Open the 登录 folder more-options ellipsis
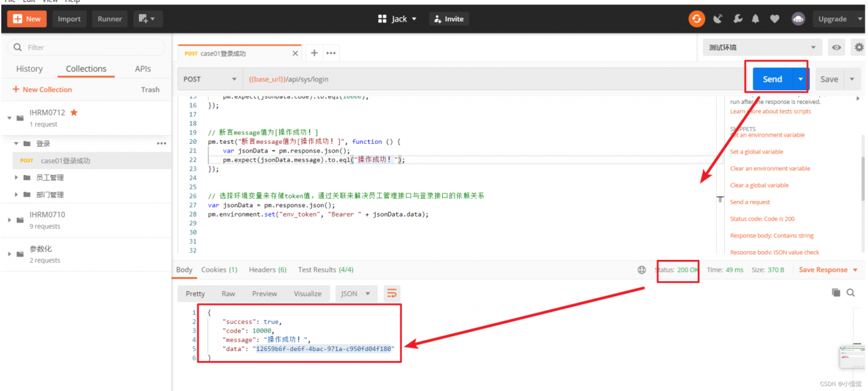The height and width of the screenshot is (391, 868). [161, 143]
